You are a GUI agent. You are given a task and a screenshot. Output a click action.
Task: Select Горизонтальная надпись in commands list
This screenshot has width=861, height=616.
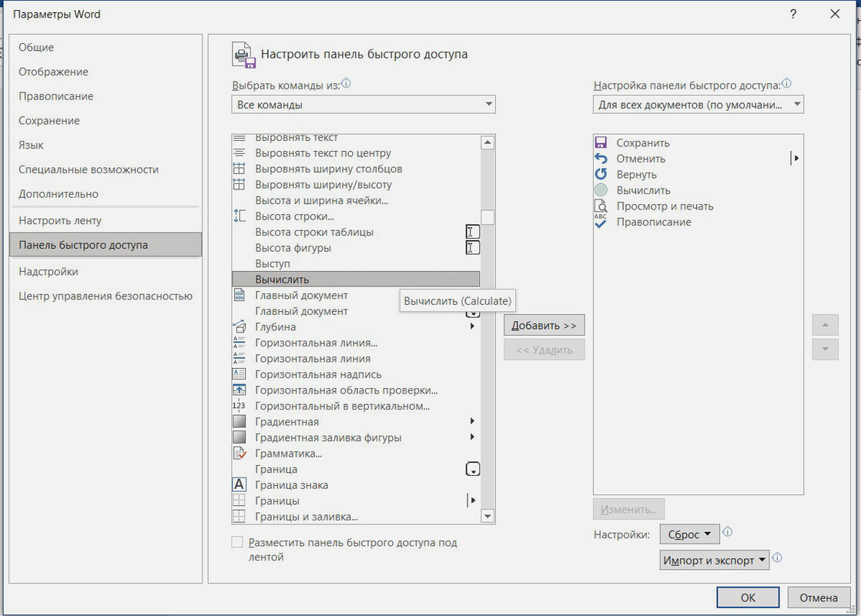[x=318, y=374]
